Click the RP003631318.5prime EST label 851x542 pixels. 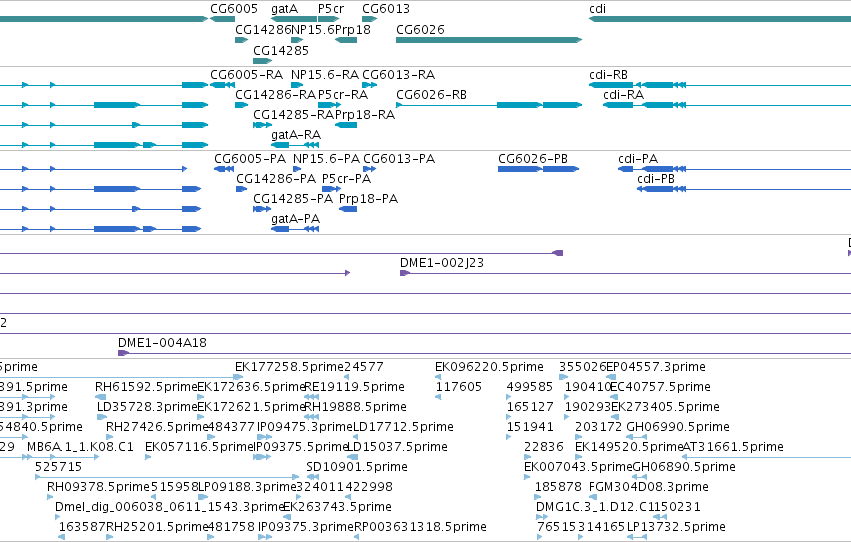(x=420, y=527)
